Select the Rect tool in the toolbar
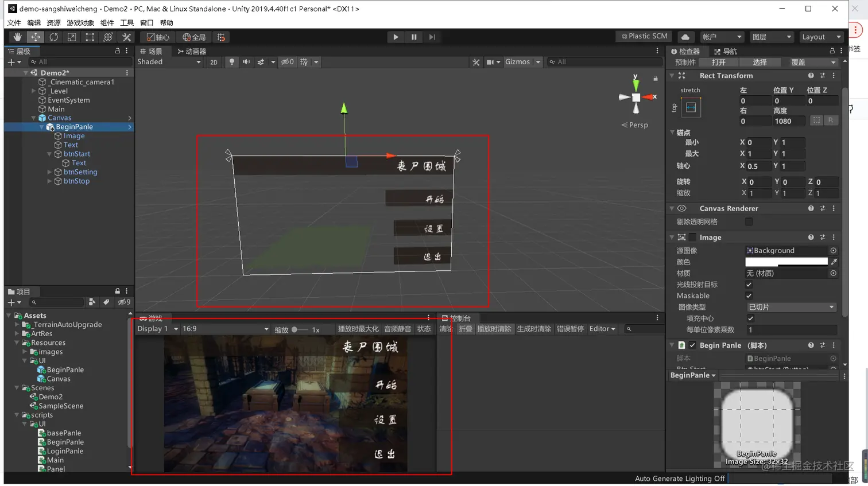 coord(90,37)
